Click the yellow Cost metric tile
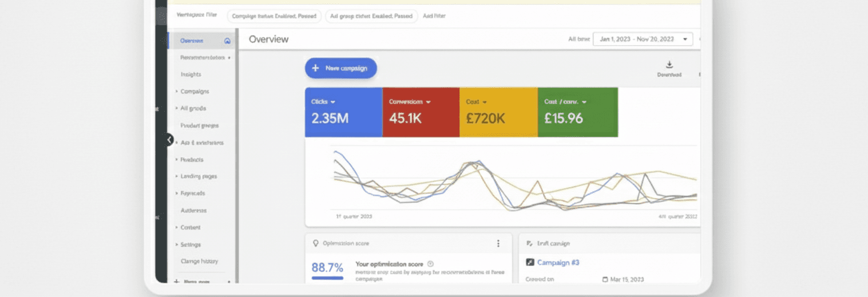This screenshot has height=297, width=868. (498, 112)
